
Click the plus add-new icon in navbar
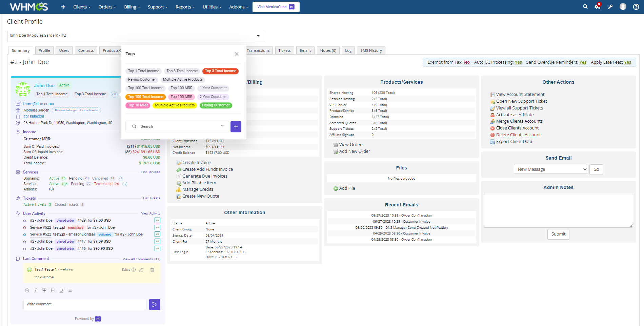(63, 7)
